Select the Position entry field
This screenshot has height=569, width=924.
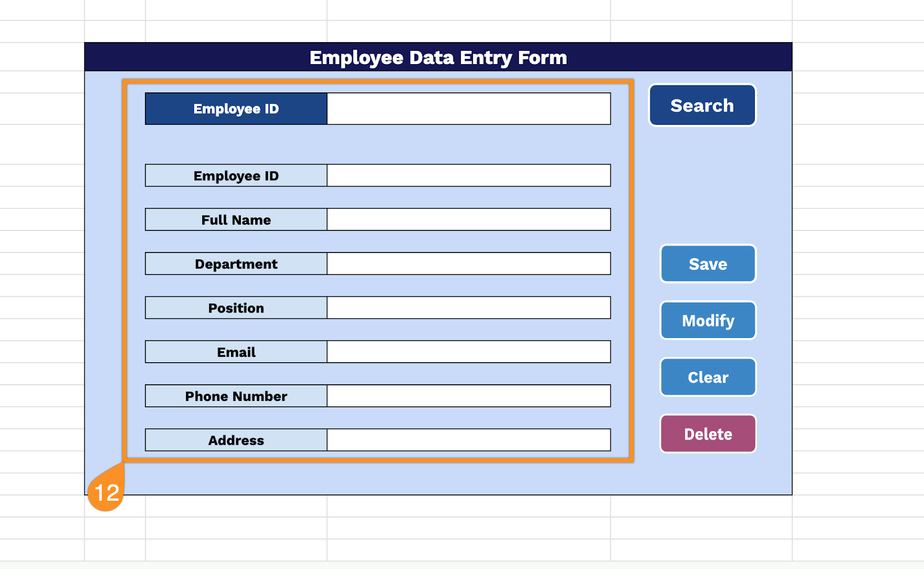(468, 307)
